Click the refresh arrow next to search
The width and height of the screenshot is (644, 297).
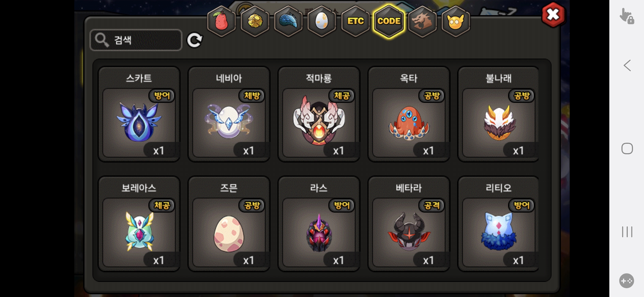195,40
